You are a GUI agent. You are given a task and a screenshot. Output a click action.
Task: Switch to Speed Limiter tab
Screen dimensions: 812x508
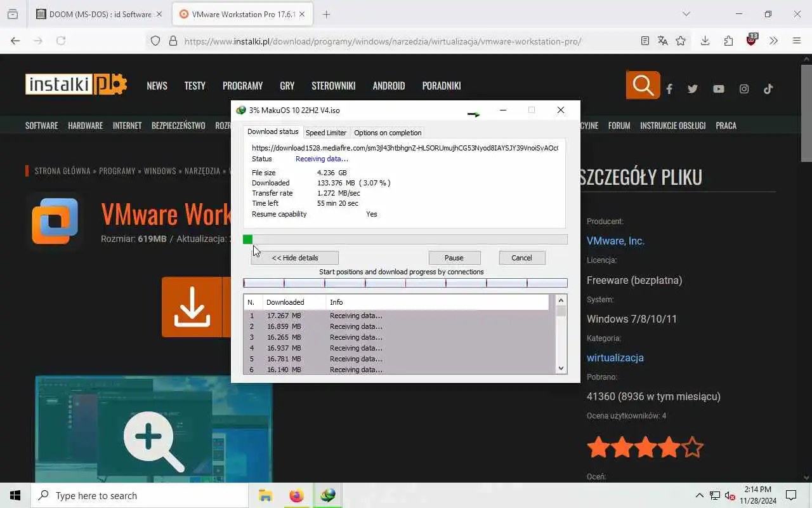[x=326, y=133]
